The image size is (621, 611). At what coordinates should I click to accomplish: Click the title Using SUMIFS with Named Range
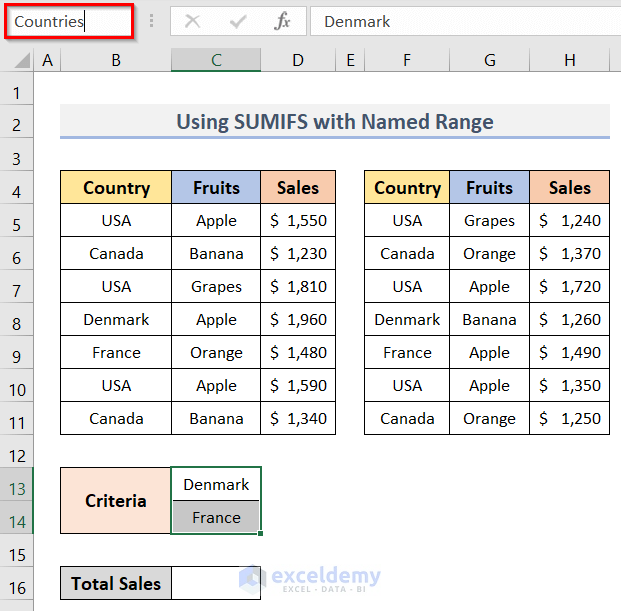(334, 122)
